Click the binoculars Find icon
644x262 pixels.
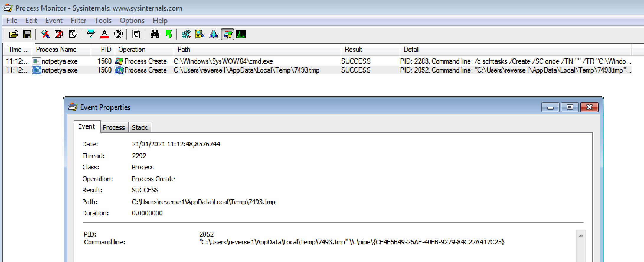tap(155, 35)
